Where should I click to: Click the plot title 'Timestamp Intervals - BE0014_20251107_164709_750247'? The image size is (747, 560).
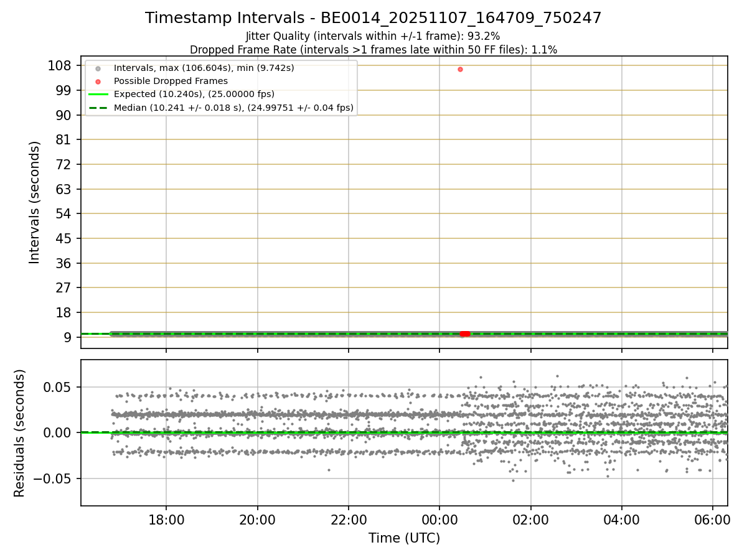pos(374,18)
